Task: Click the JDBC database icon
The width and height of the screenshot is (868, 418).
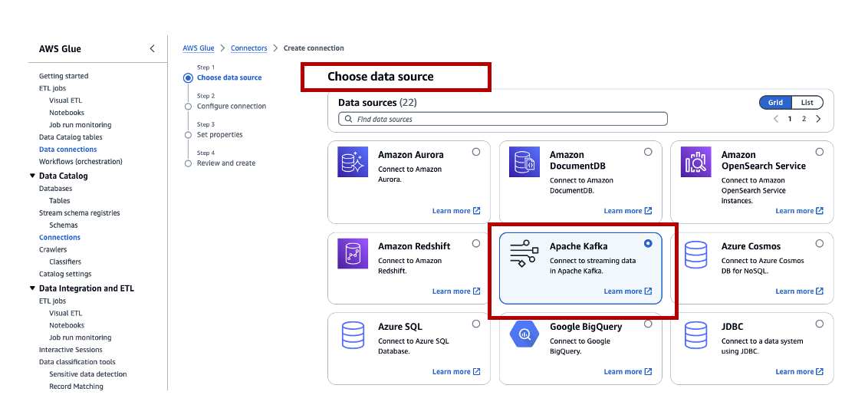Action: pos(695,334)
